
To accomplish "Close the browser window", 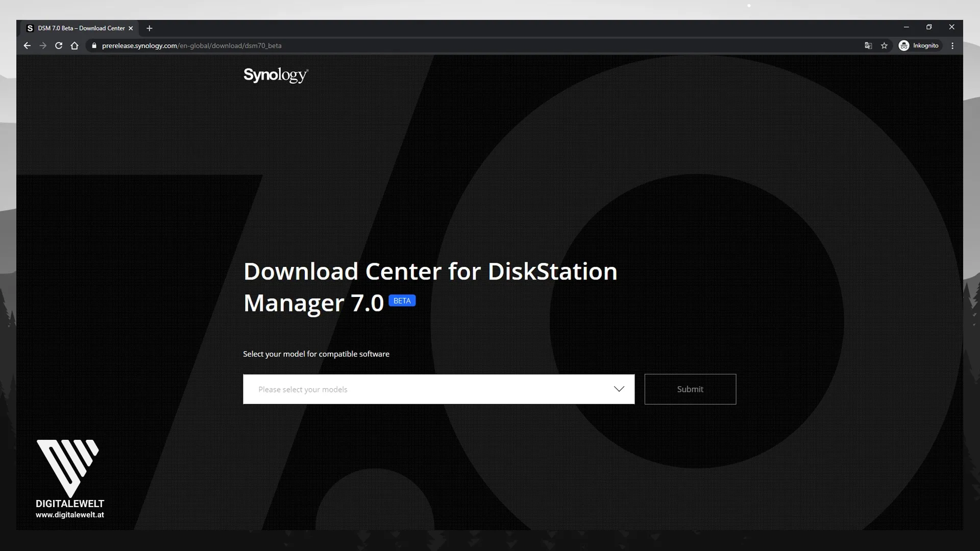I will 951,27.
